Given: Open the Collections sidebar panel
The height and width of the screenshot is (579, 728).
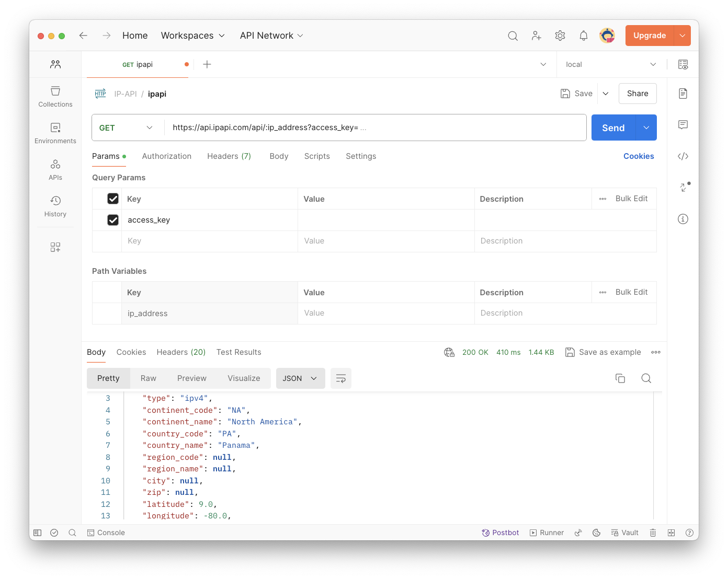Looking at the screenshot, I should (55, 97).
